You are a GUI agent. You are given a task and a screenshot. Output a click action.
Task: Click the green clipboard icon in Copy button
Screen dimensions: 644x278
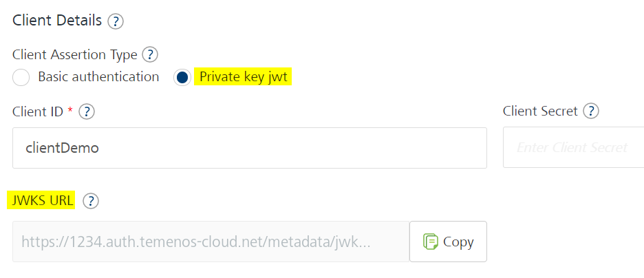431,242
